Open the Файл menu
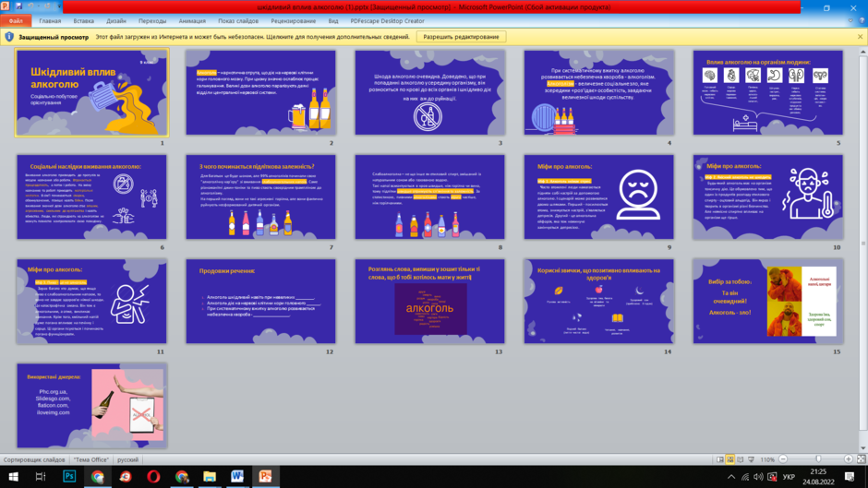 (x=16, y=21)
